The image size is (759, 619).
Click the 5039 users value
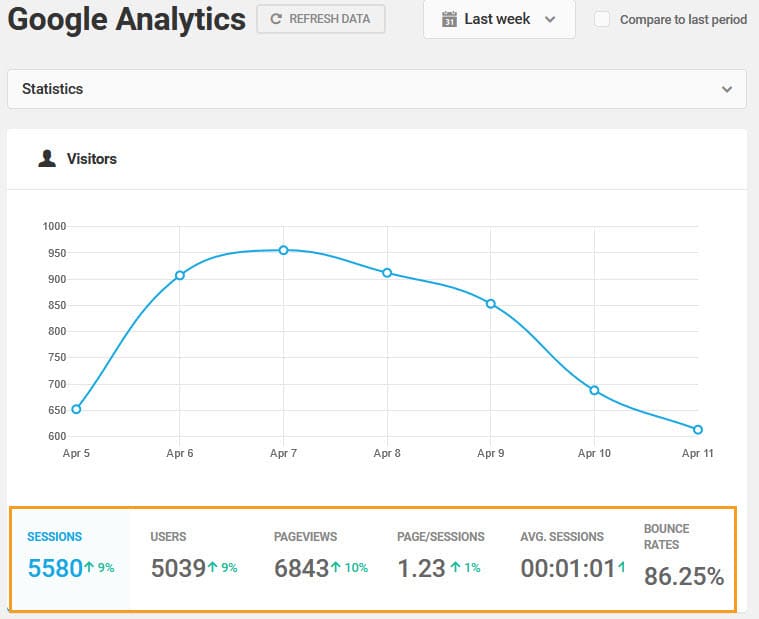pyautogui.click(x=179, y=569)
